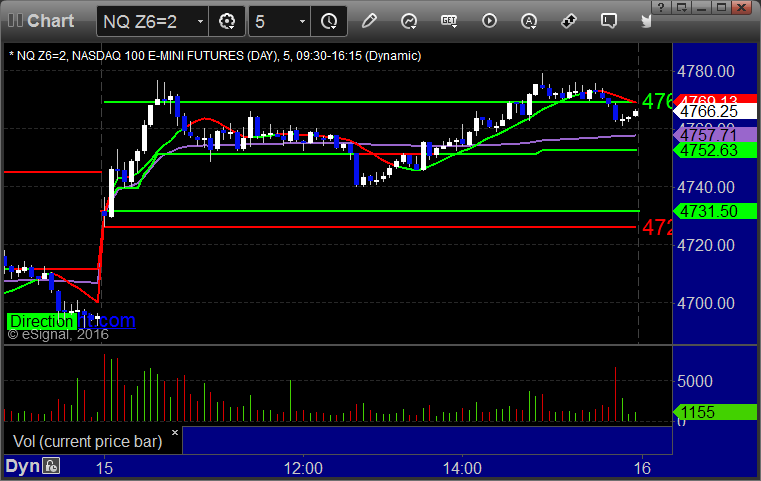The height and width of the screenshot is (481, 761).
Task: Click the chart title NASDAQ 100 E-MINI text
Action: click(158, 56)
